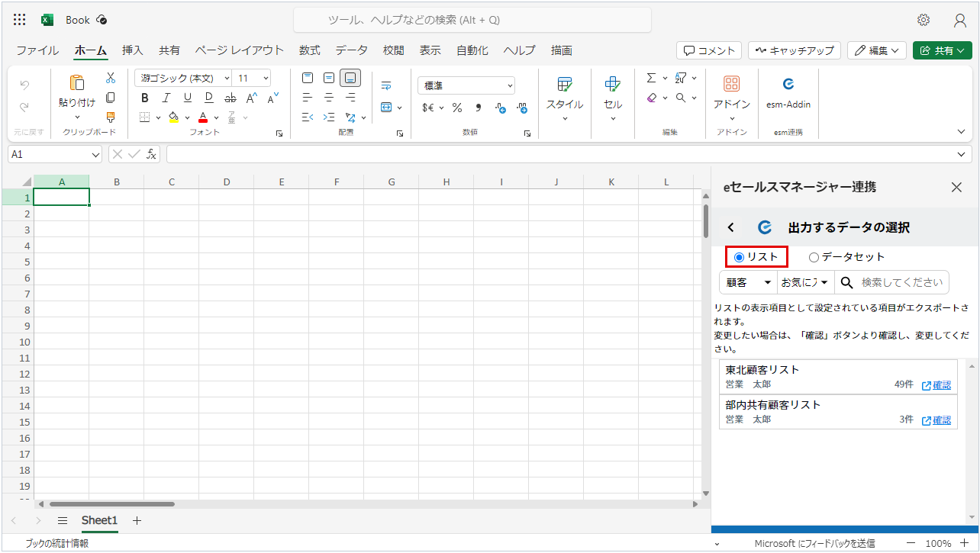Toggle Underline formatting
The height and width of the screenshot is (553, 980).
[187, 98]
